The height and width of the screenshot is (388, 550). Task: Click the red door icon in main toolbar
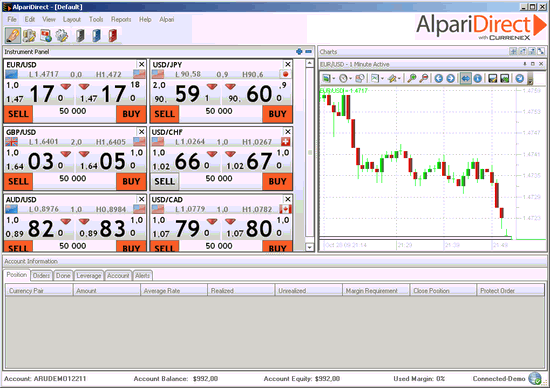pyautogui.click(x=113, y=35)
